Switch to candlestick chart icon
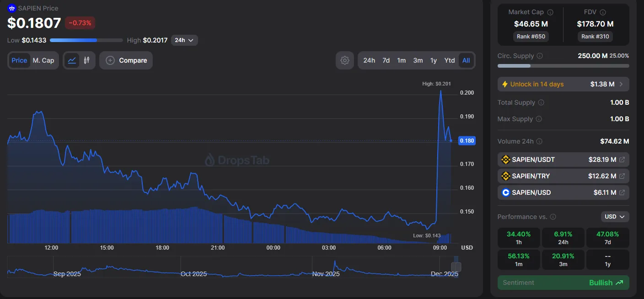Viewport: 644px width, 299px height. coord(86,60)
